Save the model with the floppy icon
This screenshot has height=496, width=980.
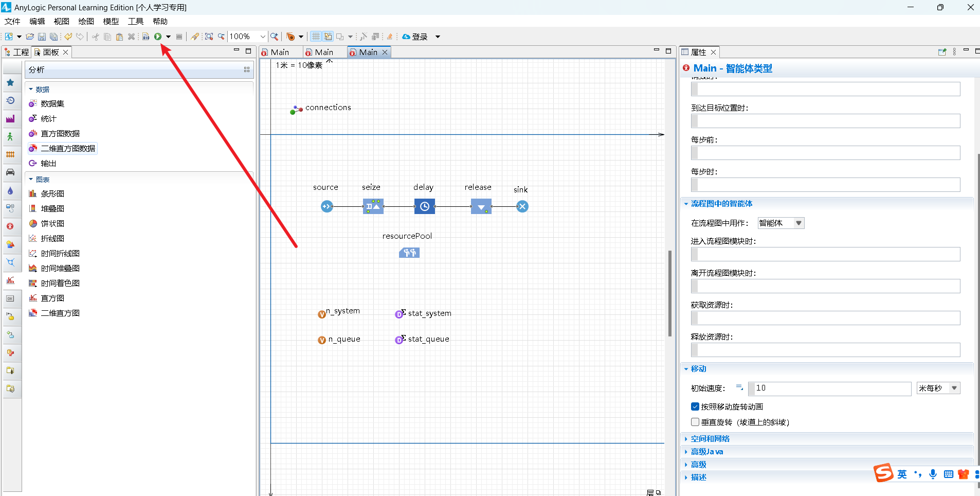[x=42, y=37]
